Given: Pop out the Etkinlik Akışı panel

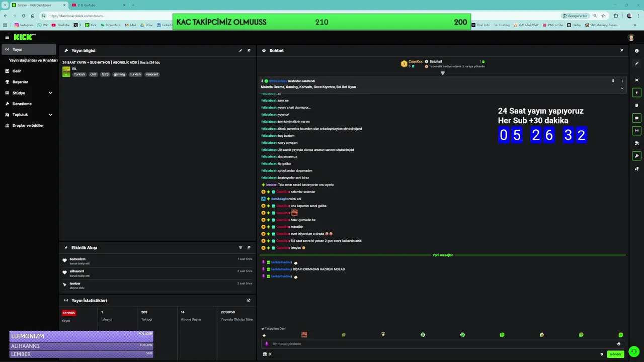Looking at the screenshot, I should pyautogui.click(x=249, y=248).
